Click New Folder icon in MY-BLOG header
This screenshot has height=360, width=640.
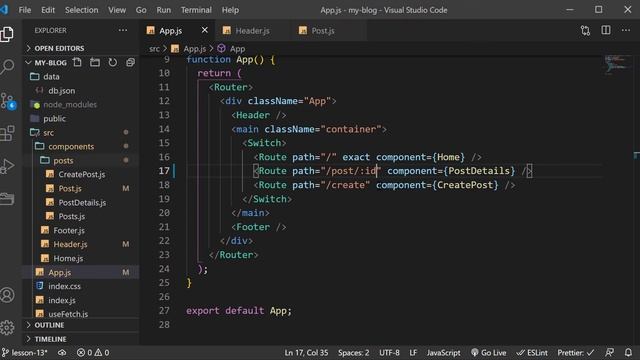pyautogui.click(x=95, y=62)
